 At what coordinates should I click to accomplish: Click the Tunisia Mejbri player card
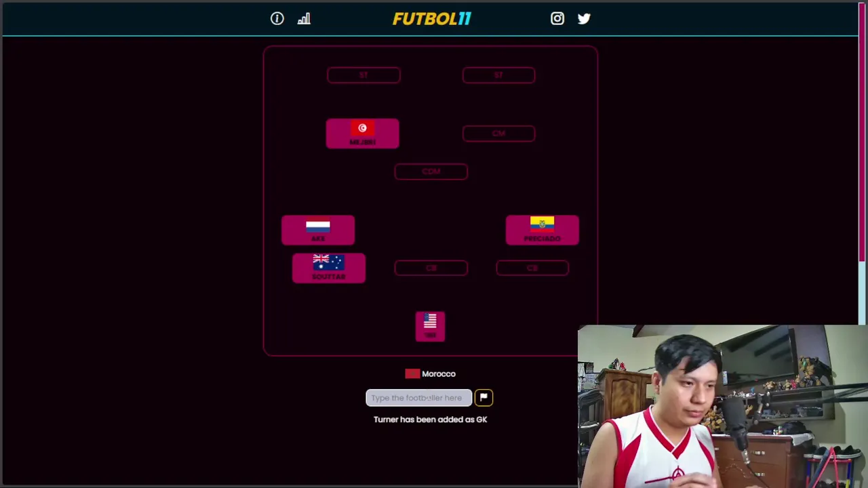363,134
